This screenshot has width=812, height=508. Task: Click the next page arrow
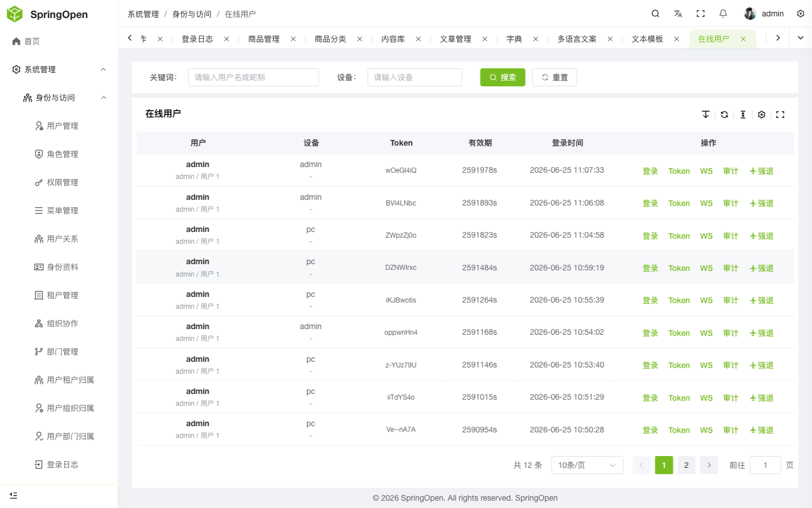coord(709,465)
